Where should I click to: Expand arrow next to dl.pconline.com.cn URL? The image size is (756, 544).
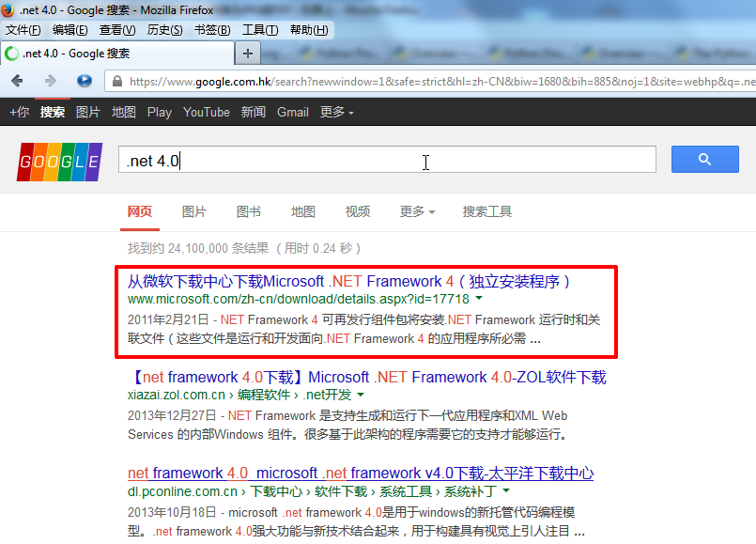tap(506, 490)
